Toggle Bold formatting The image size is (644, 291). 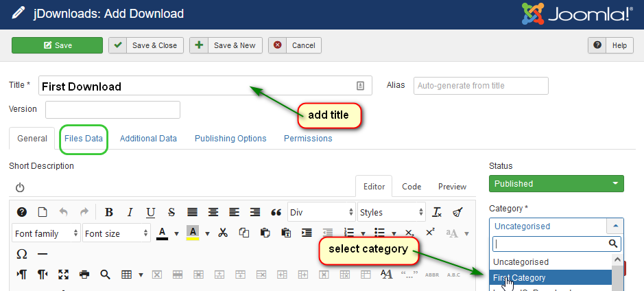[109, 212]
